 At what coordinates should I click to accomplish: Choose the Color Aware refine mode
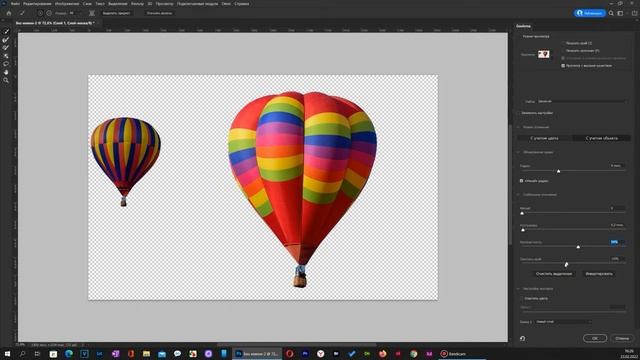click(544, 138)
